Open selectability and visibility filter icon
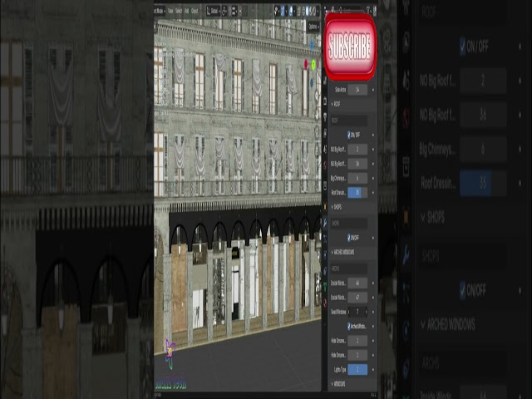The width and height of the screenshot is (532, 399). [277, 11]
